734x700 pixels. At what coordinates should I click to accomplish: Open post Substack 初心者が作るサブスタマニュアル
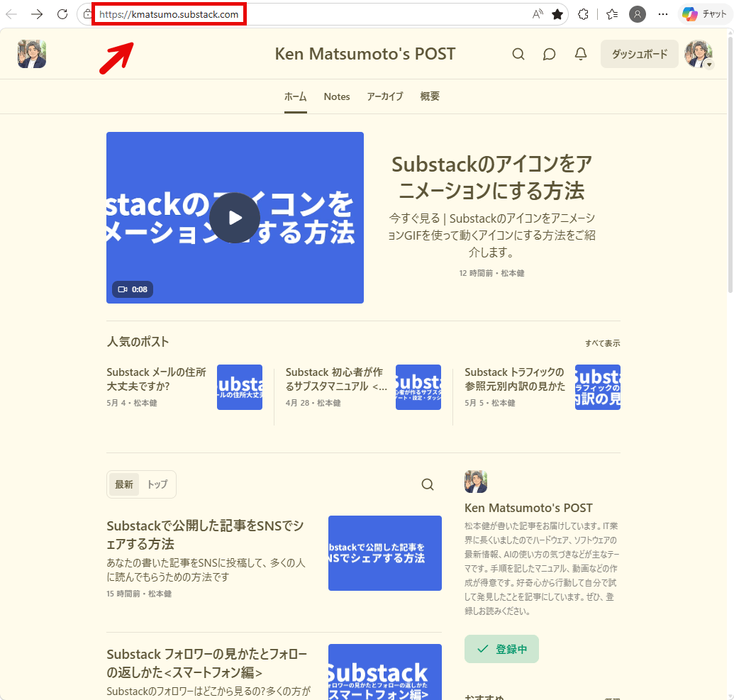point(336,379)
